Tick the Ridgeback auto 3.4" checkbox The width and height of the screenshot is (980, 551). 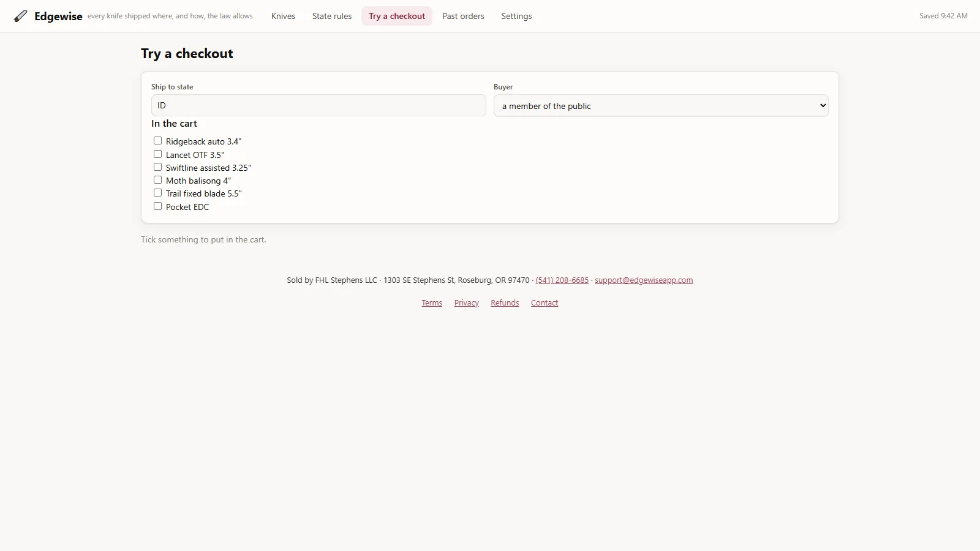157,141
